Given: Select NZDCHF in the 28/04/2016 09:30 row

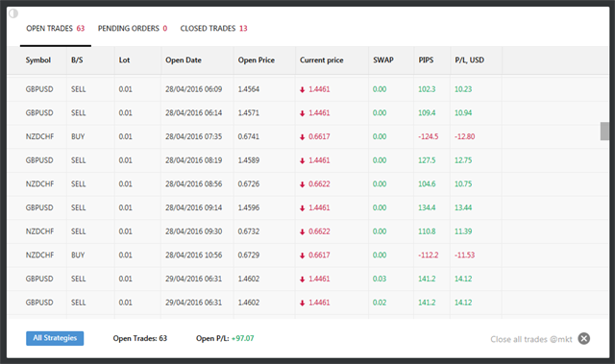Looking at the screenshot, I should (39, 231).
